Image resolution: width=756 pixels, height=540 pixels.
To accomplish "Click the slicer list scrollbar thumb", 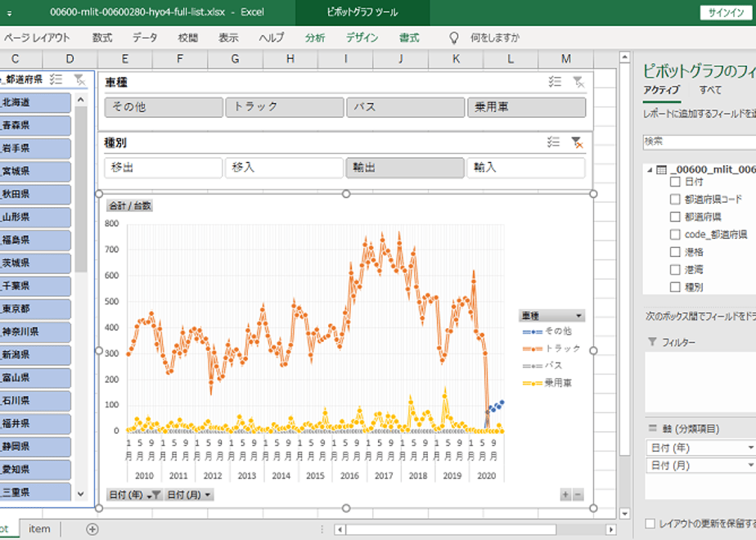I will coord(81,189).
